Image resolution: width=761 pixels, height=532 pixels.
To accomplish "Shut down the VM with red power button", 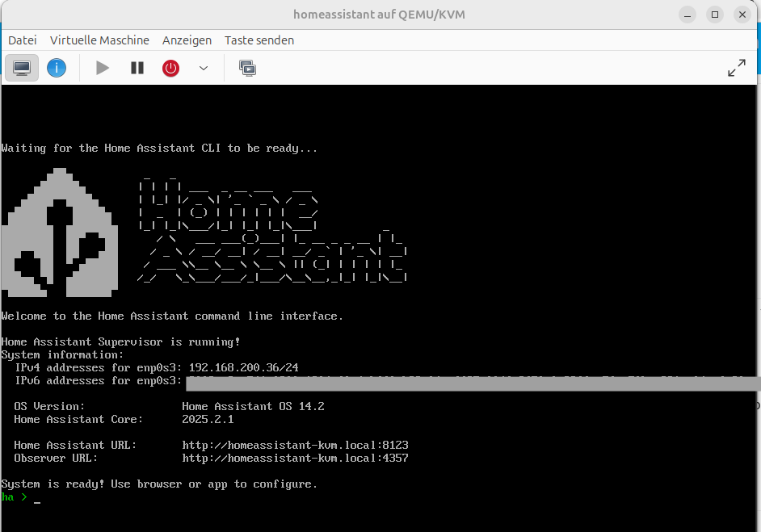I will (170, 68).
